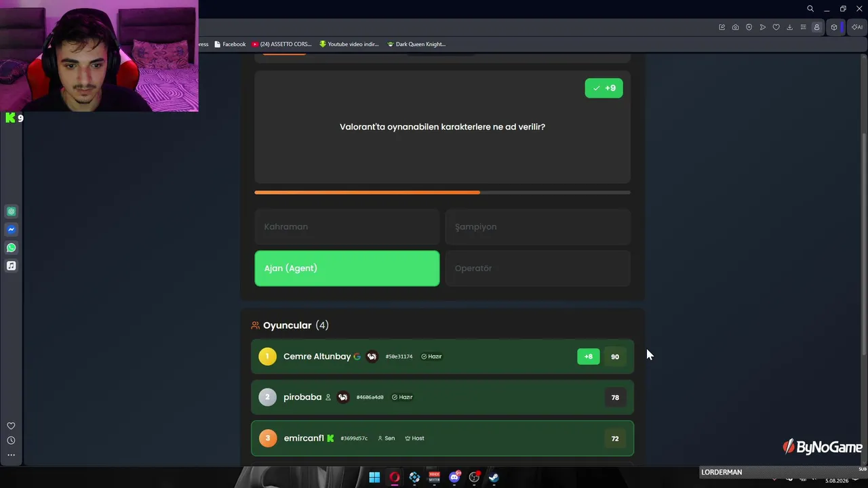This screenshot has width=868, height=488.
Task: Click the Oyuncular (4) heading
Action: click(x=296, y=325)
